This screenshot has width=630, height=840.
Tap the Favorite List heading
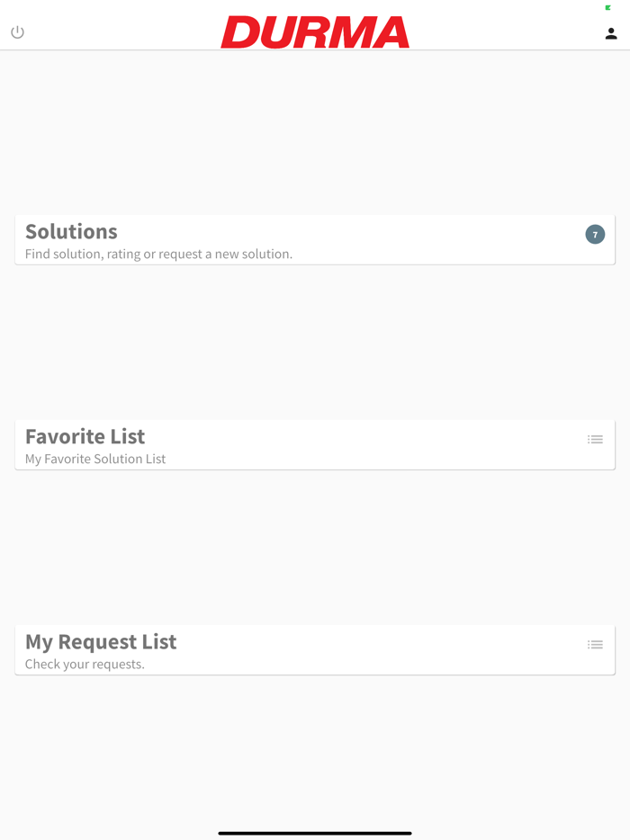point(85,436)
